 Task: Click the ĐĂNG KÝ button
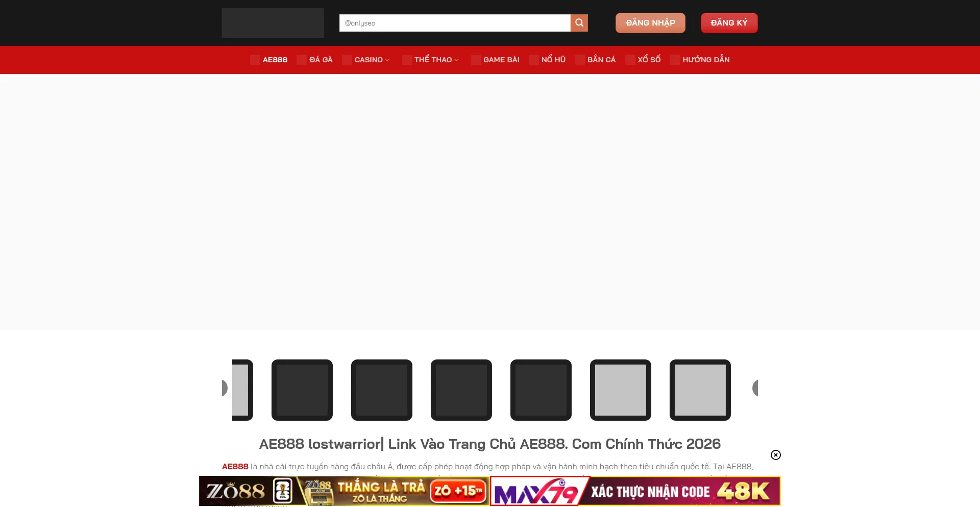coord(729,23)
